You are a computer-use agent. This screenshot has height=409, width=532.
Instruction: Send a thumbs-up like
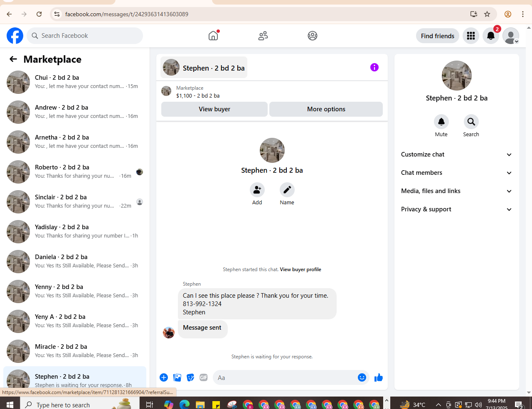[x=379, y=377]
